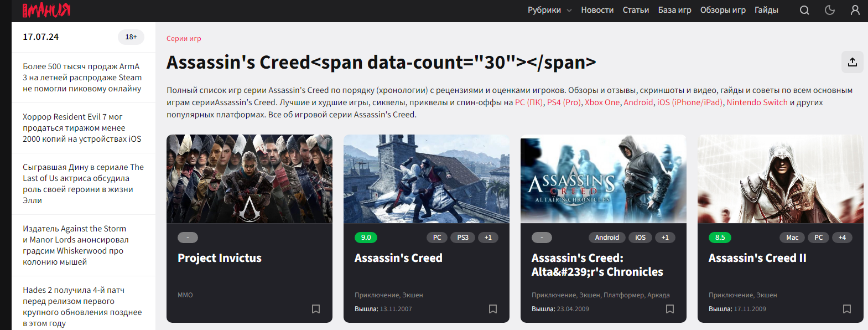
Task: Click the 8.5 rating badge
Action: (720, 238)
